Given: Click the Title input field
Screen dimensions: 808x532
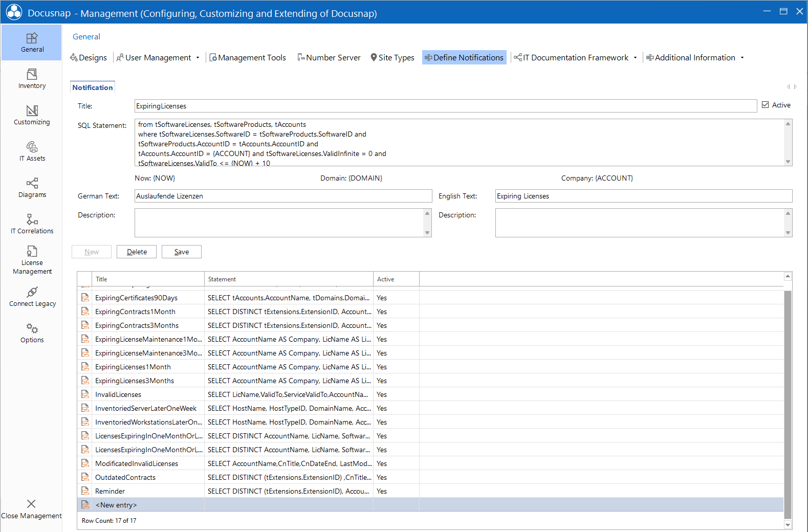Looking at the screenshot, I should pyautogui.click(x=446, y=106).
